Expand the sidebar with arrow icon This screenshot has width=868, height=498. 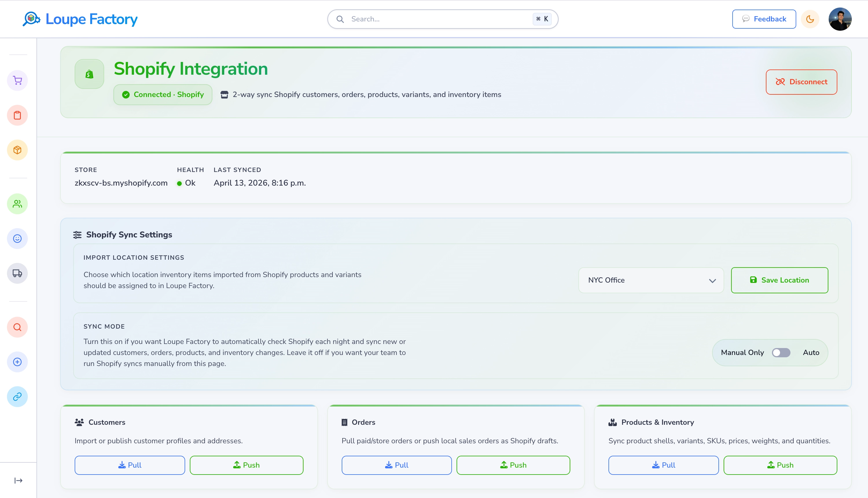(x=19, y=481)
